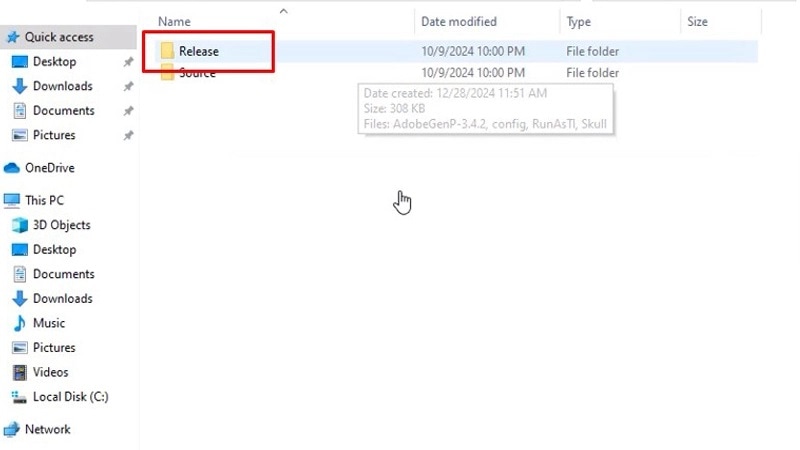
Task: Sort files by Name column header
Action: tap(174, 22)
